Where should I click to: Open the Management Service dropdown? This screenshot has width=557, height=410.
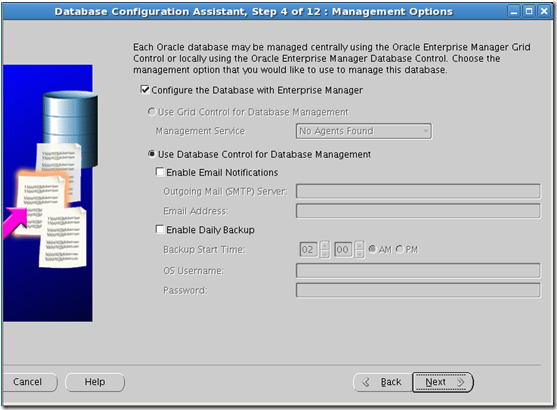pos(364,131)
